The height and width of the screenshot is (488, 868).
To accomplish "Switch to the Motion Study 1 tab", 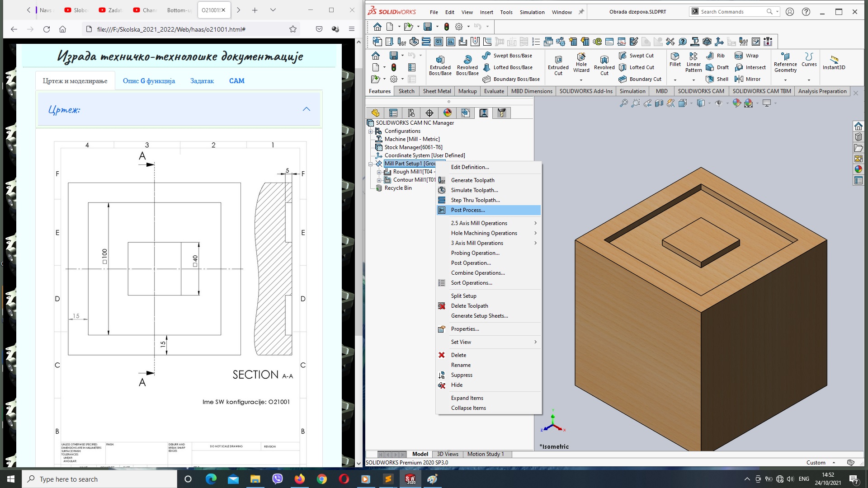I will [485, 454].
